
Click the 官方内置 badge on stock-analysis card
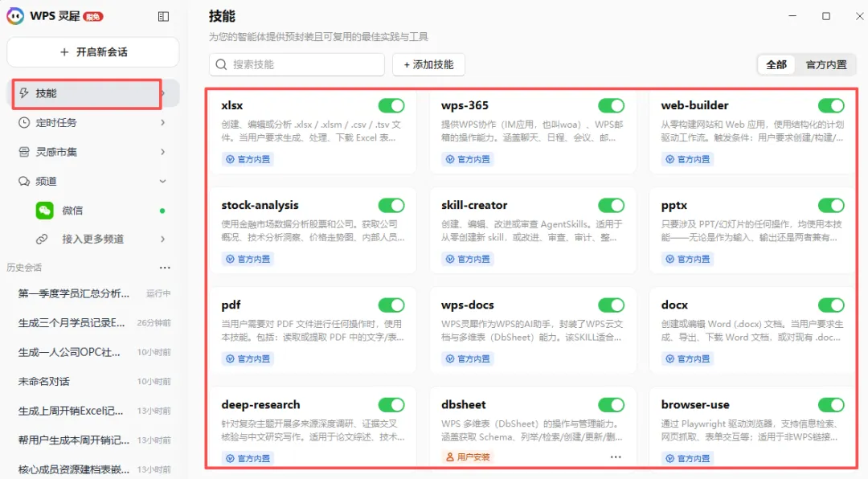248,259
